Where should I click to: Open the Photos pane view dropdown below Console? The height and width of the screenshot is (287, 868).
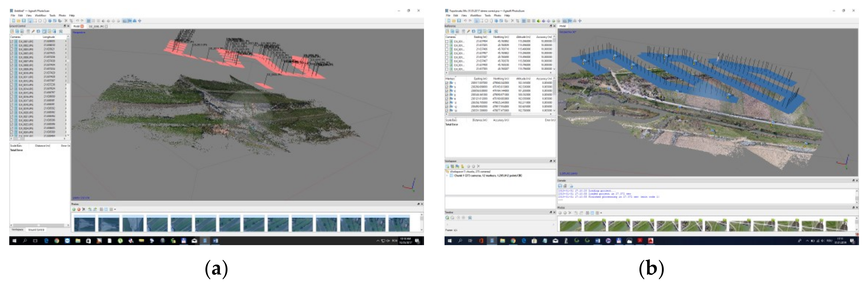pyautogui.click(x=601, y=213)
